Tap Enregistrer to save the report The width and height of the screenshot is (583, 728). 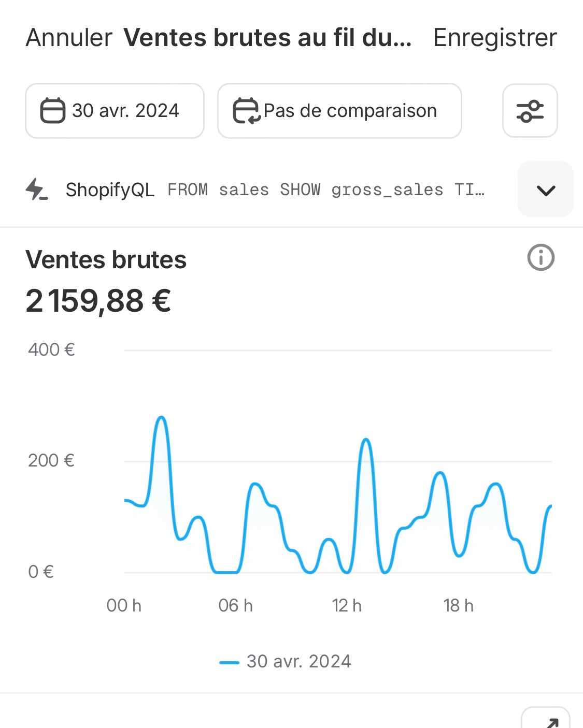495,38
